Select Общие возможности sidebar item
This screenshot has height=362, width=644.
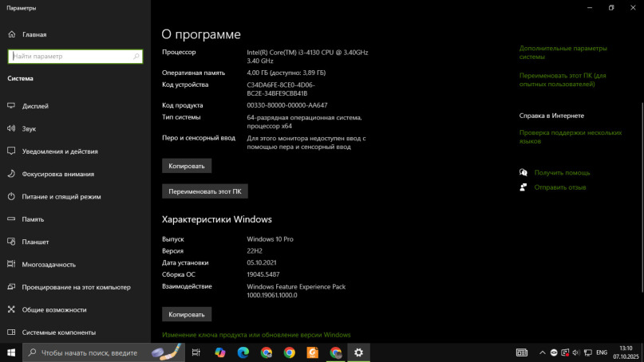(x=53, y=309)
